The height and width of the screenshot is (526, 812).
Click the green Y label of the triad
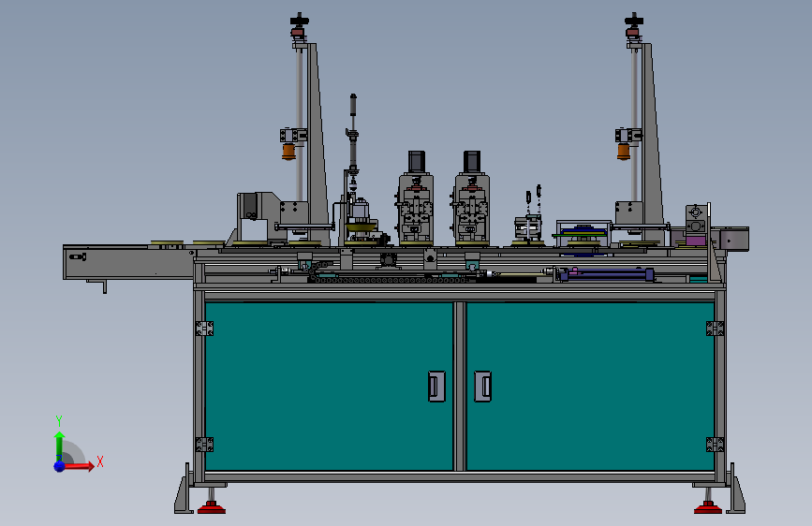pyautogui.click(x=59, y=420)
